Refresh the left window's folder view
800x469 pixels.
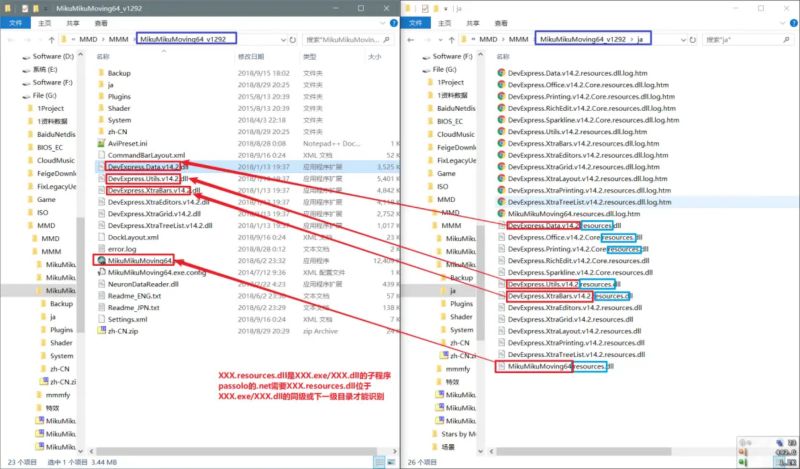293,39
